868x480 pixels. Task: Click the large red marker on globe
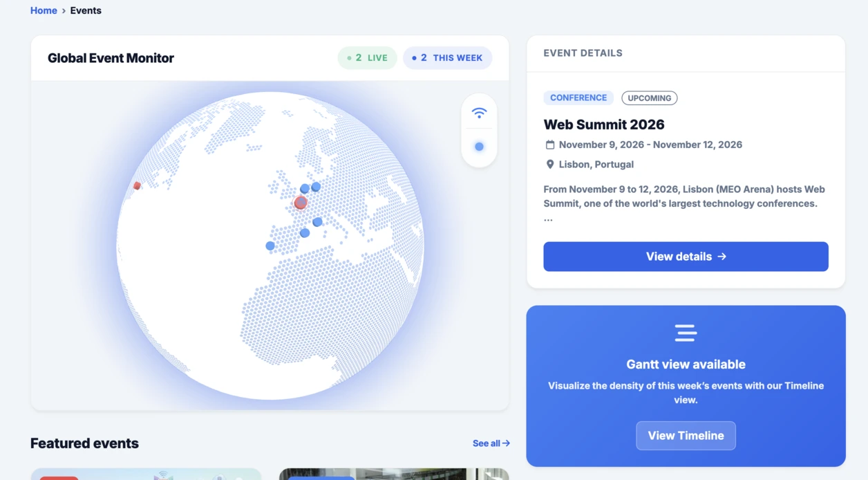[301, 203]
